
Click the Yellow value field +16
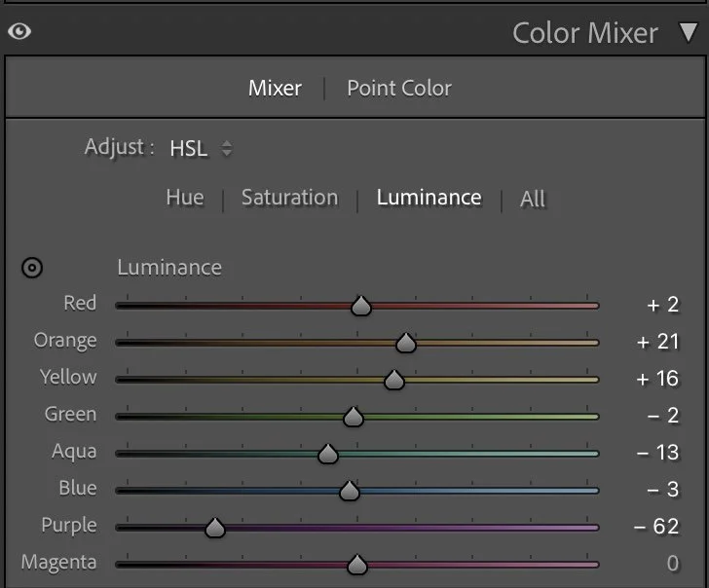click(657, 380)
